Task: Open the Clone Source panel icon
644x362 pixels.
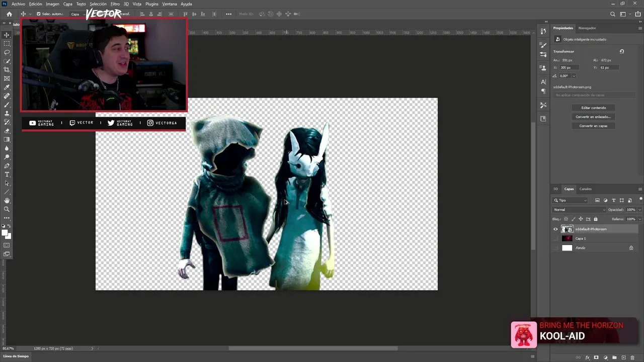Action: pos(543,67)
